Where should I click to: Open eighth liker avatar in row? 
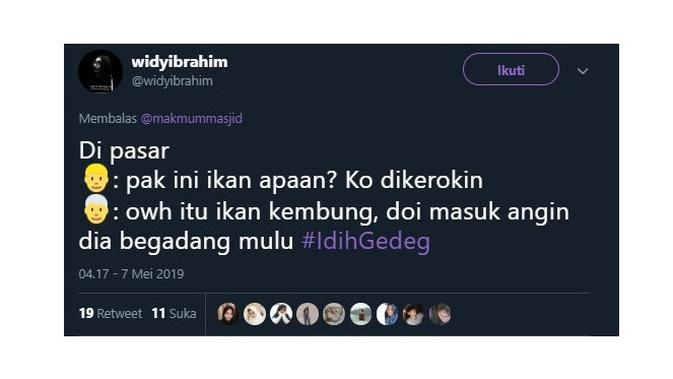pos(413,314)
